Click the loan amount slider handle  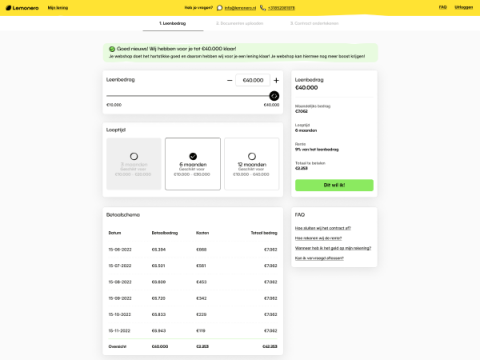274,96
